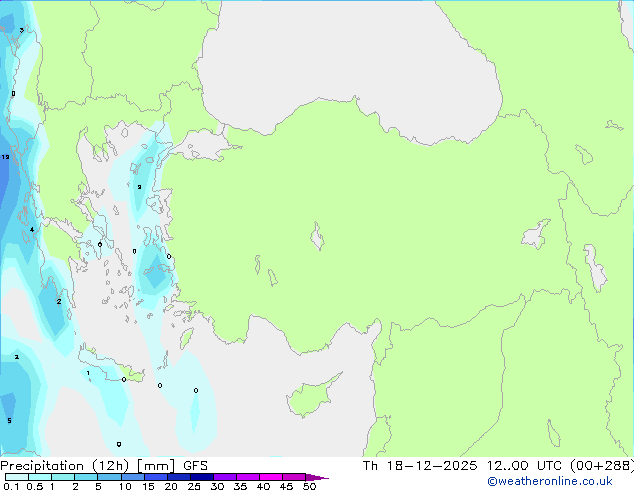This screenshot has height=490, width=634.
Task: Pick the 20–25 mm legend swatch
Action: (178, 477)
